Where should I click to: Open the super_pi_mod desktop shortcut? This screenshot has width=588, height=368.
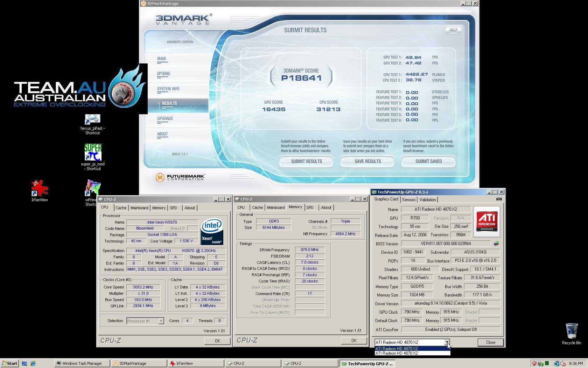point(93,157)
